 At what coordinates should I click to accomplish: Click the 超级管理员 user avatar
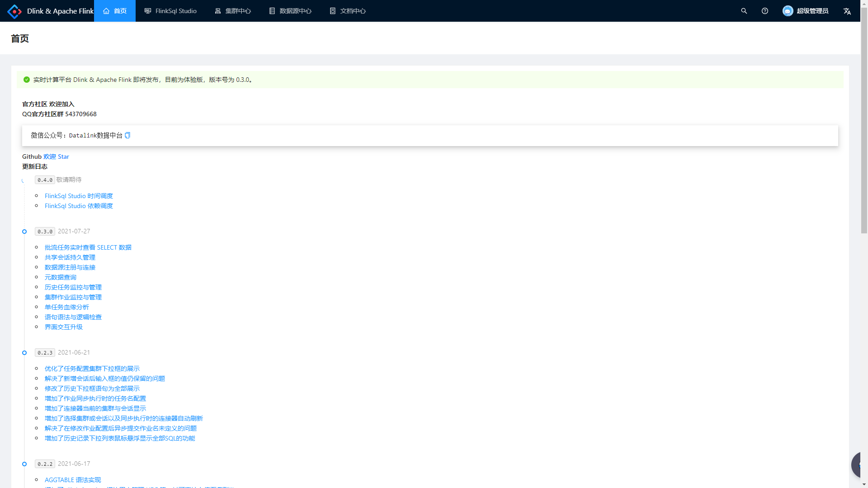point(788,11)
